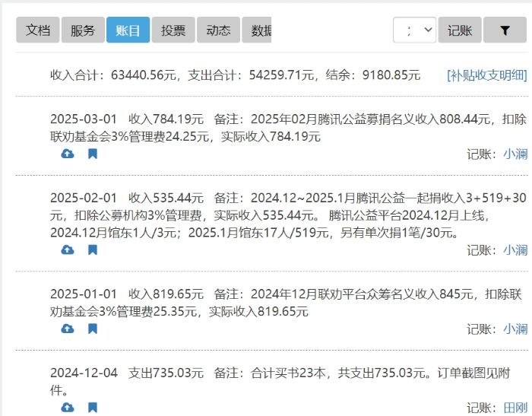
Task: Click the cloud upload icon under the 2024-12-04 entry
Action: [68, 408]
